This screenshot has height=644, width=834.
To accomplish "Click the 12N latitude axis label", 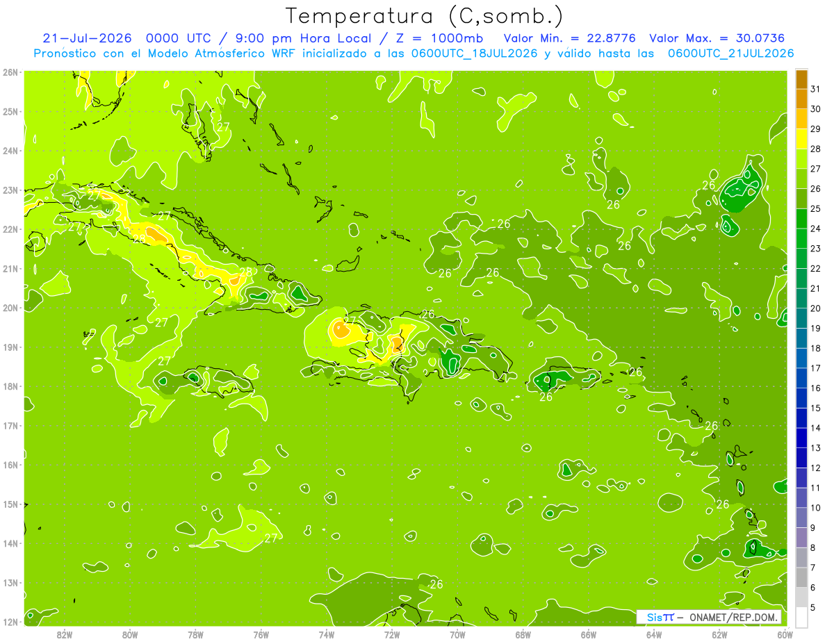I will pos(10,622).
